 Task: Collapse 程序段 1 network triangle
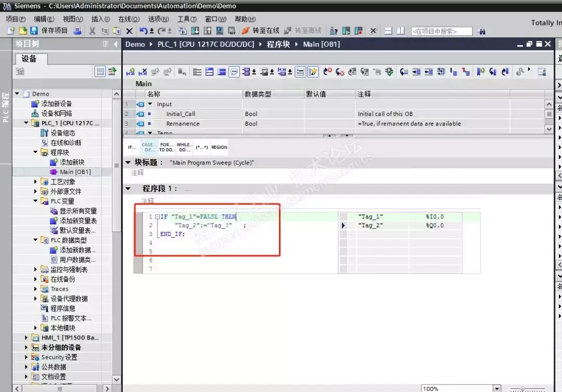click(x=128, y=189)
